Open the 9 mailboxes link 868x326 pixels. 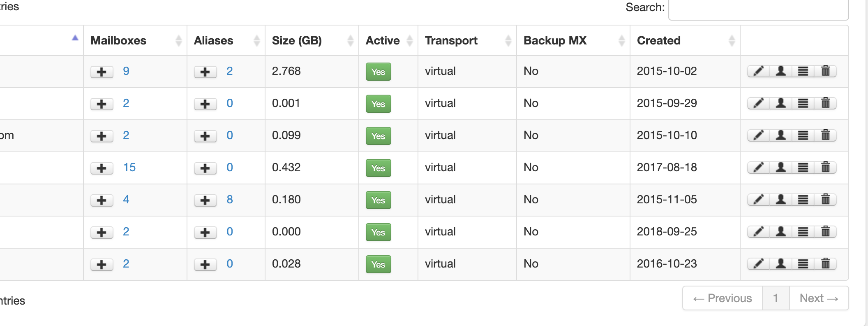126,71
